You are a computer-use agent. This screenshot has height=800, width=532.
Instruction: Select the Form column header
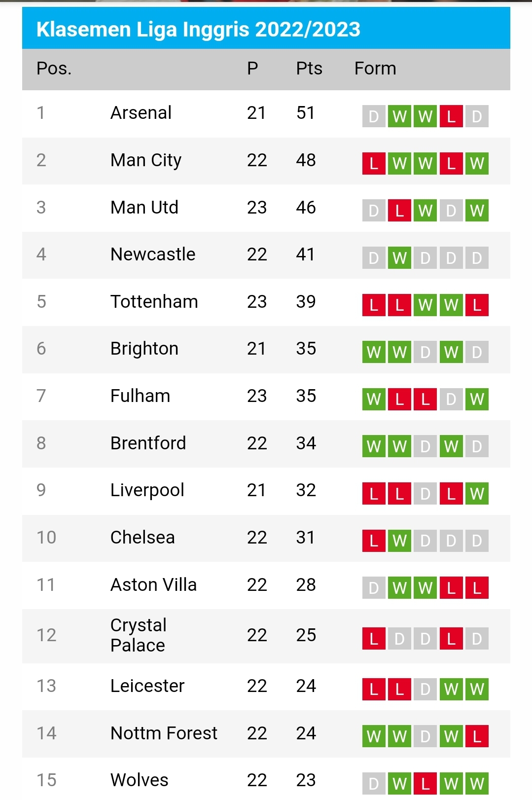tap(375, 69)
